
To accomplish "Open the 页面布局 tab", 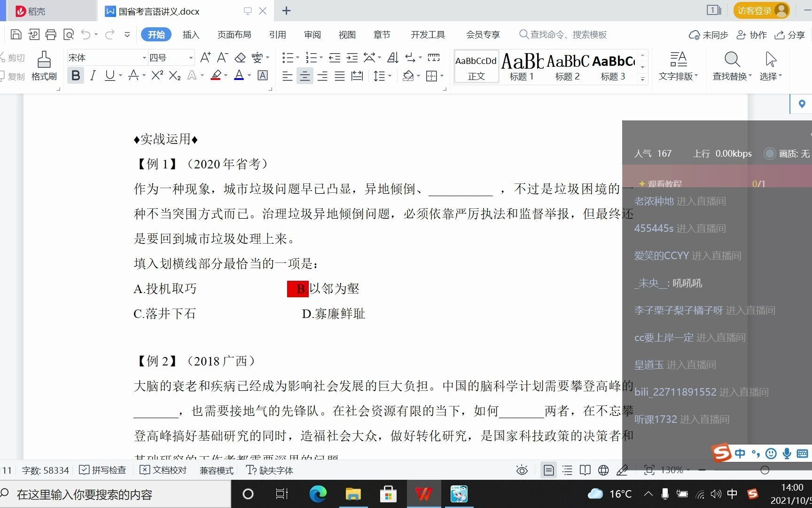I will [234, 34].
